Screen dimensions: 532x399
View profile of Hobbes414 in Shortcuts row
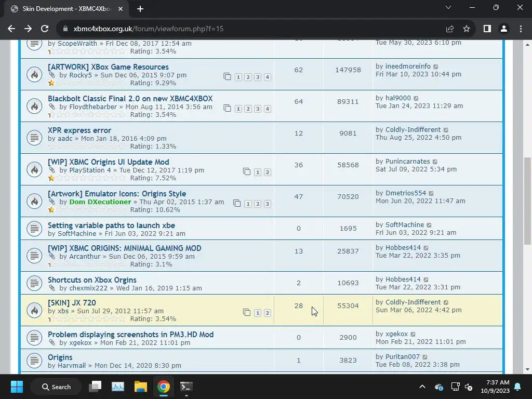pyautogui.click(x=403, y=279)
